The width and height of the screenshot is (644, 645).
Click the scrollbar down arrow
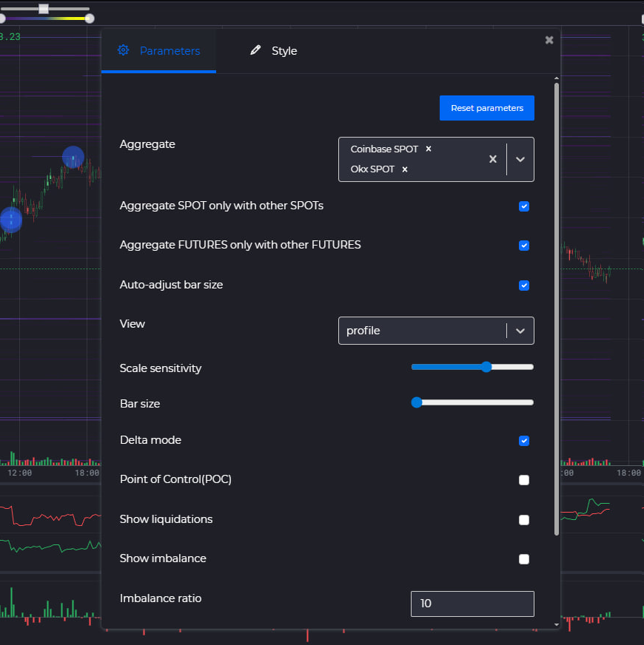(557, 624)
